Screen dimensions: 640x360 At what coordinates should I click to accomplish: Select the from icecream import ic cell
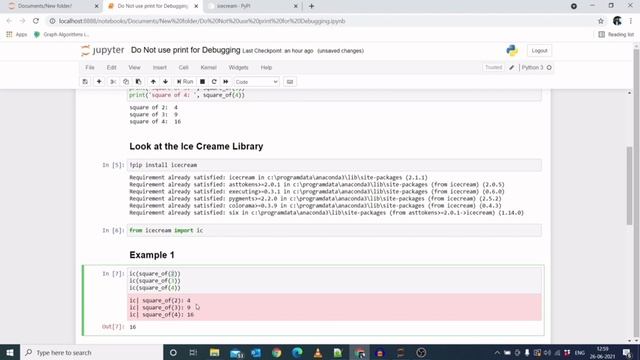[x=334, y=230]
